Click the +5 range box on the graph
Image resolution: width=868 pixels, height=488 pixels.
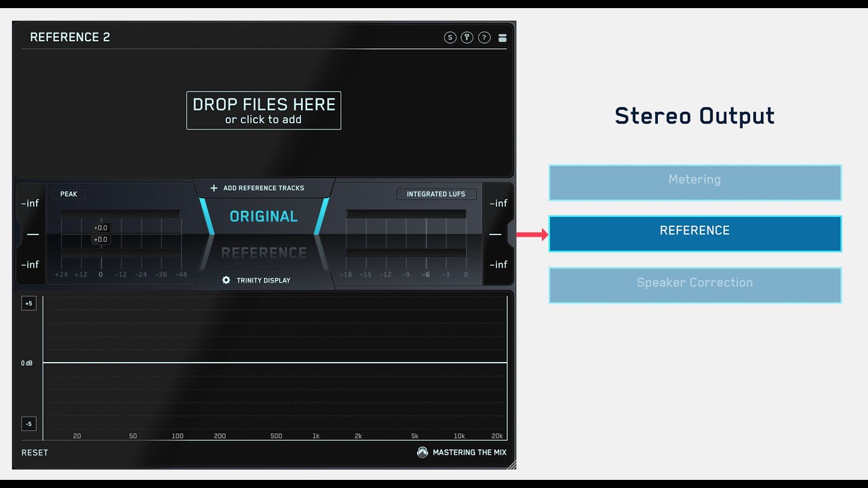[28, 304]
